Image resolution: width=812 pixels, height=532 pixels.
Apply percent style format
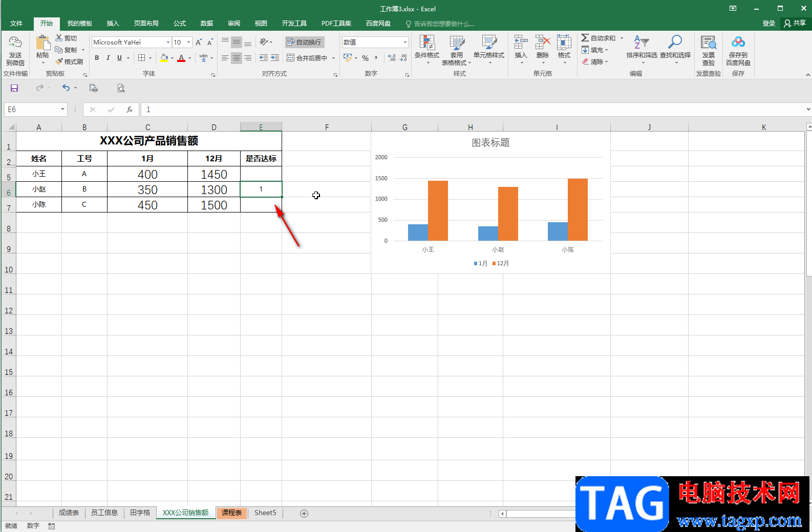coord(365,58)
